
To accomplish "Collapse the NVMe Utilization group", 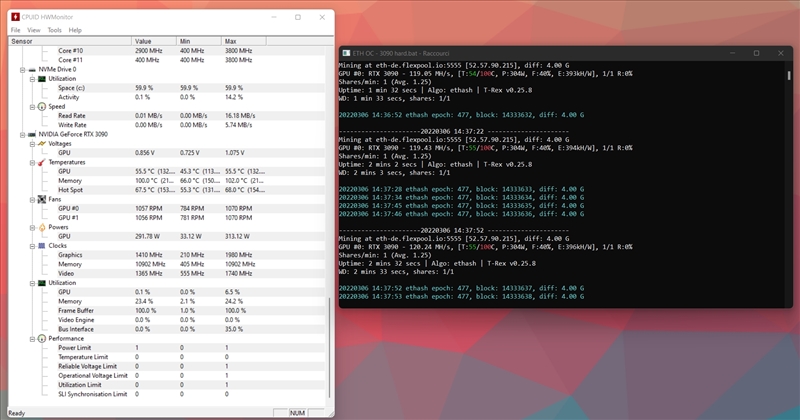I will click(32, 79).
